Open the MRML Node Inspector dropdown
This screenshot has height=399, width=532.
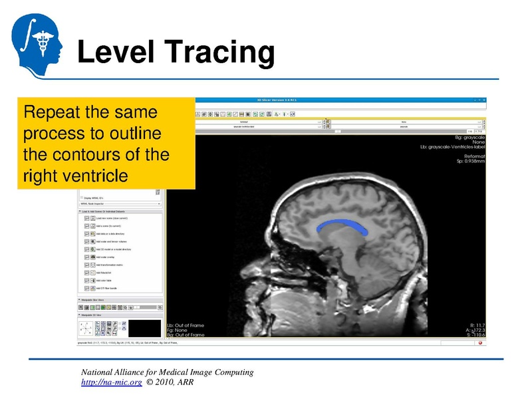[x=120, y=203]
